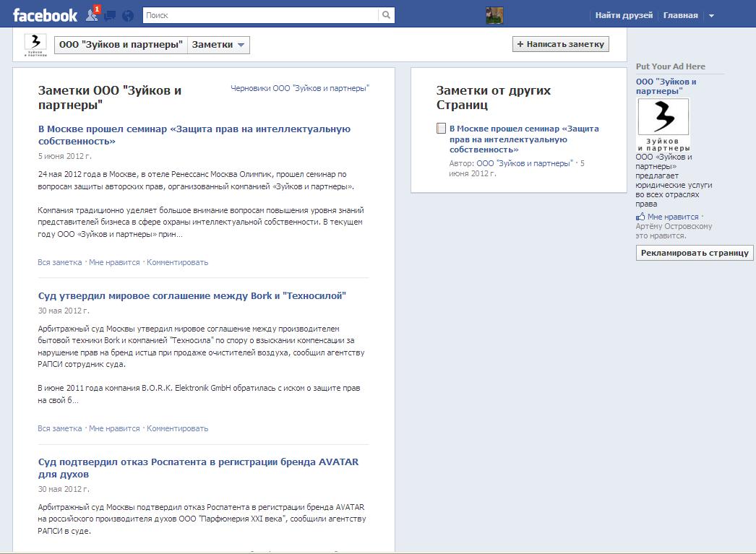Click the Написать заметку button
The width and height of the screenshot is (756, 554).
(x=560, y=44)
